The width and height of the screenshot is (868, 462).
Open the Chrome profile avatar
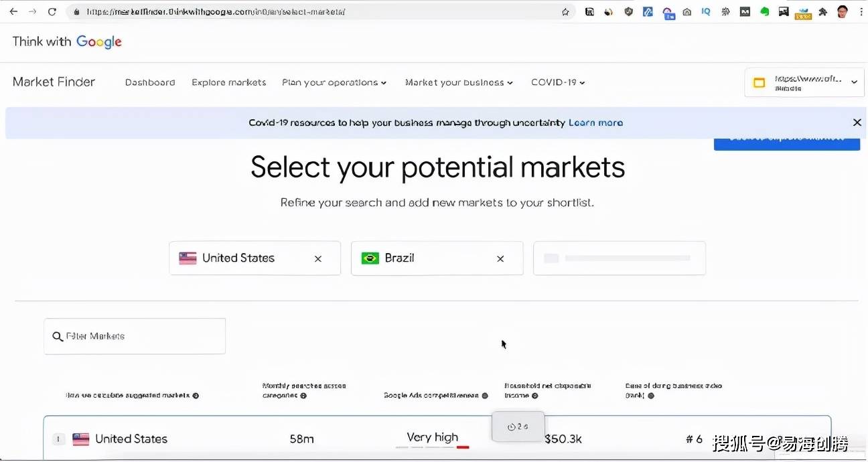[x=843, y=11]
